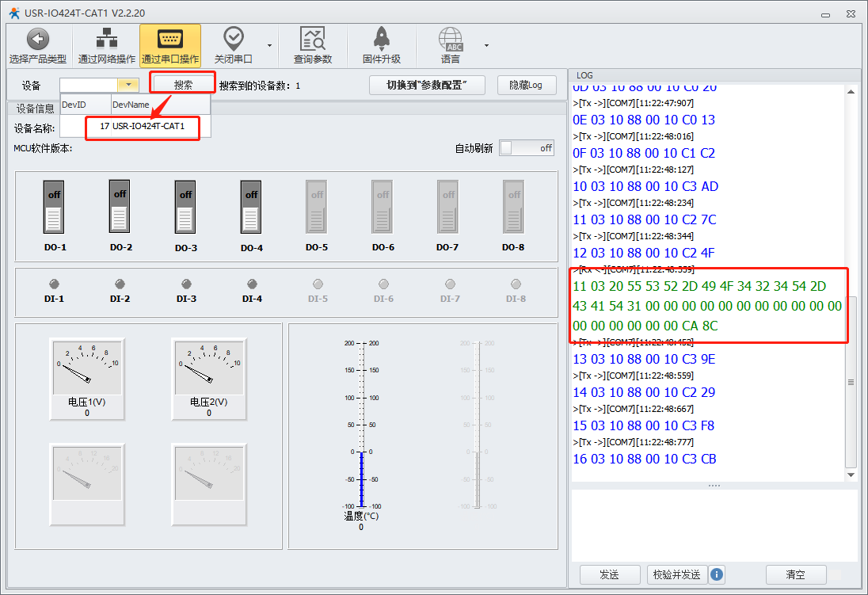Screen dimensions: 868x595
Task: Click log line 15 03 10 88 00 10 C3 F8
Action: pos(644,425)
